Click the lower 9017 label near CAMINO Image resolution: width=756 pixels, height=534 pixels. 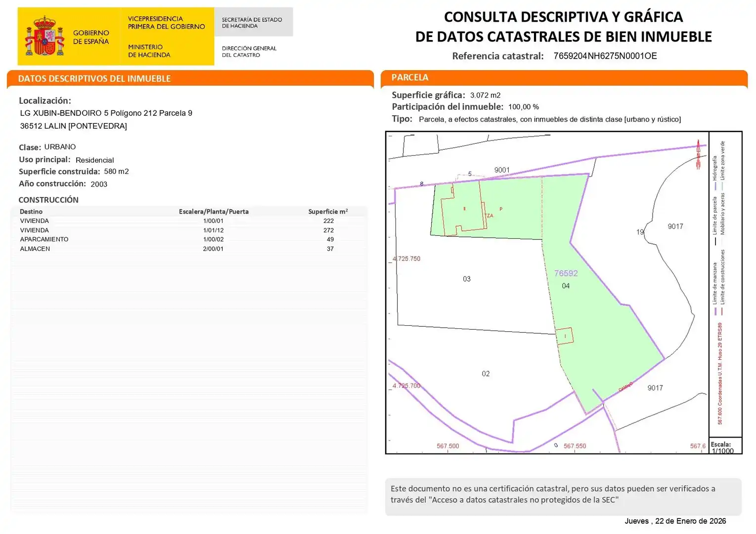(x=655, y=388)
